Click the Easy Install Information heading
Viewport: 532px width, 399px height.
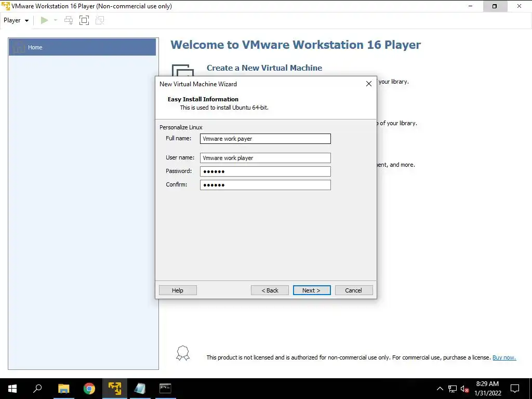203,99
